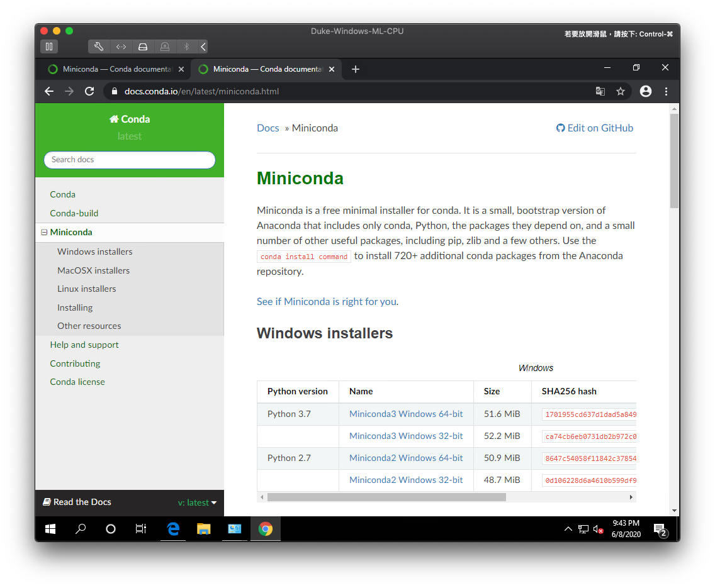This screenshot has height=588, width=715.
Task: Switch to the second Miniconda browser tab
Action: coord(264,69)
